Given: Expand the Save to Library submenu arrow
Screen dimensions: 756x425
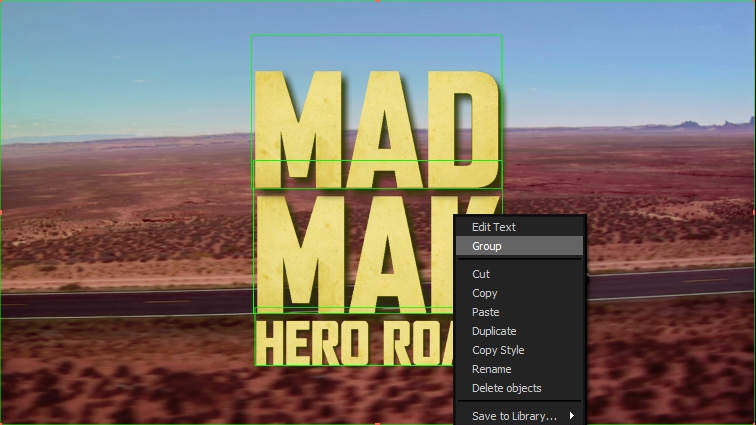Looking at the screenshot, I should [573, 416].
